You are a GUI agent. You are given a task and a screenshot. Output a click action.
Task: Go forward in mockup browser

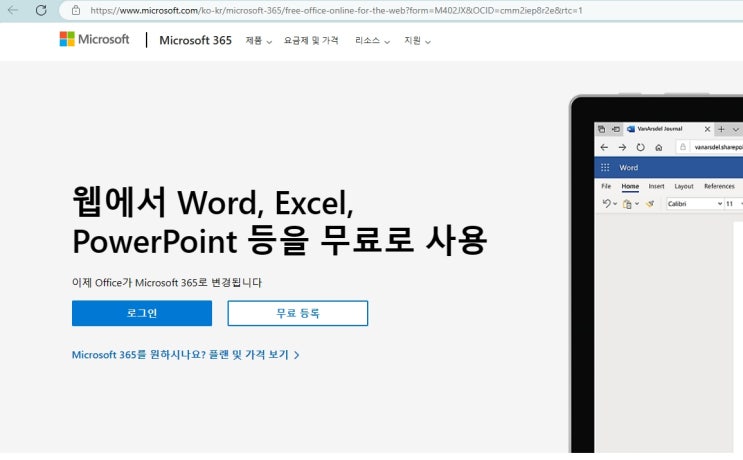[x=622, y=147]
